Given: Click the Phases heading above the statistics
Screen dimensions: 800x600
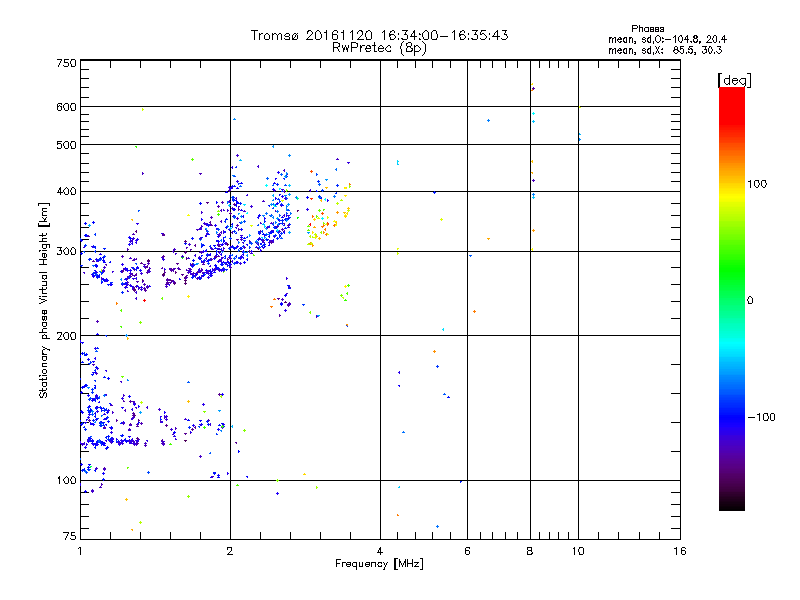Looking at the screenshot, I should coord(647,29).
